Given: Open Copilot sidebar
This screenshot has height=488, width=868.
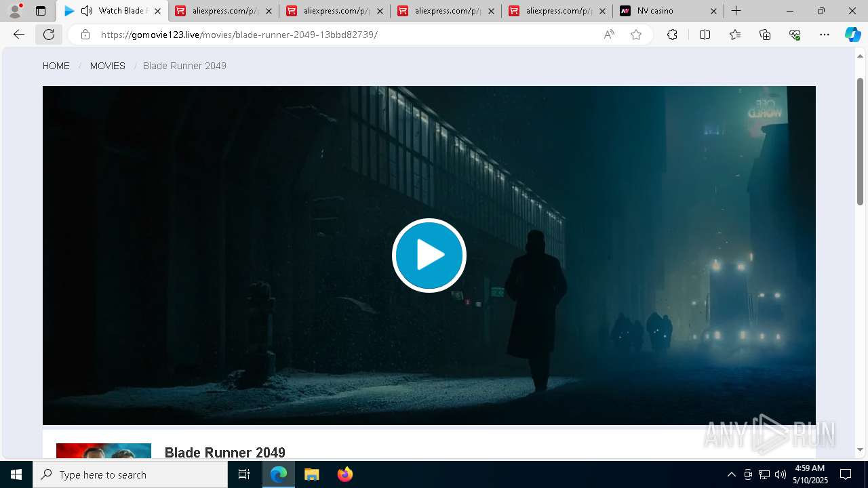Looking at the screenshot, I should tap(852, 35).
